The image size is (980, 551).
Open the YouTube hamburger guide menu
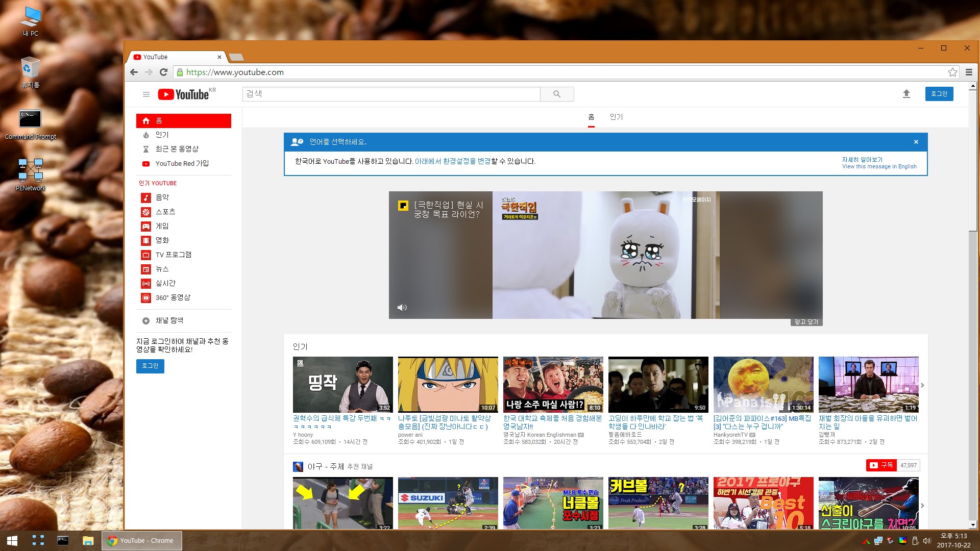pyautogui.click(x=146, y=94)
